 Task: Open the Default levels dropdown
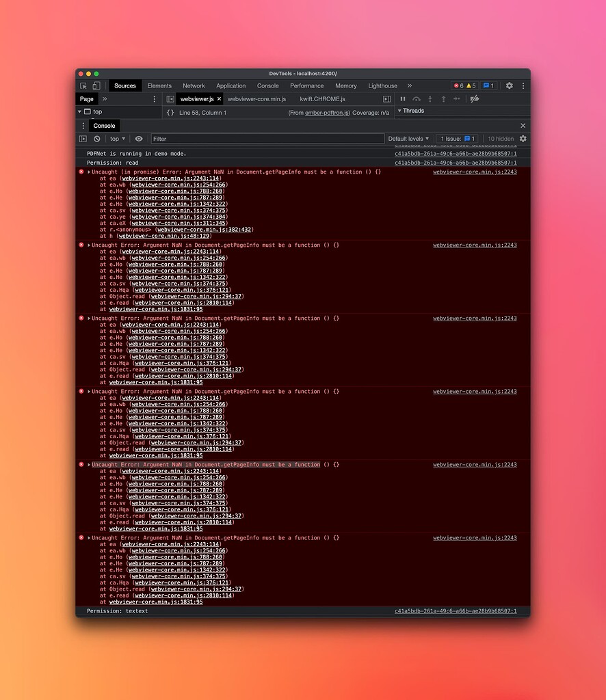[x=409, y=139]
